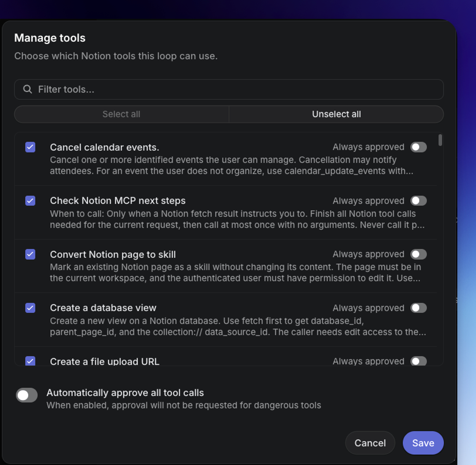Uncheck the Cancel calendar events checkbox
The height and width of the screenshot is (465, 476).
coord(30,147)
